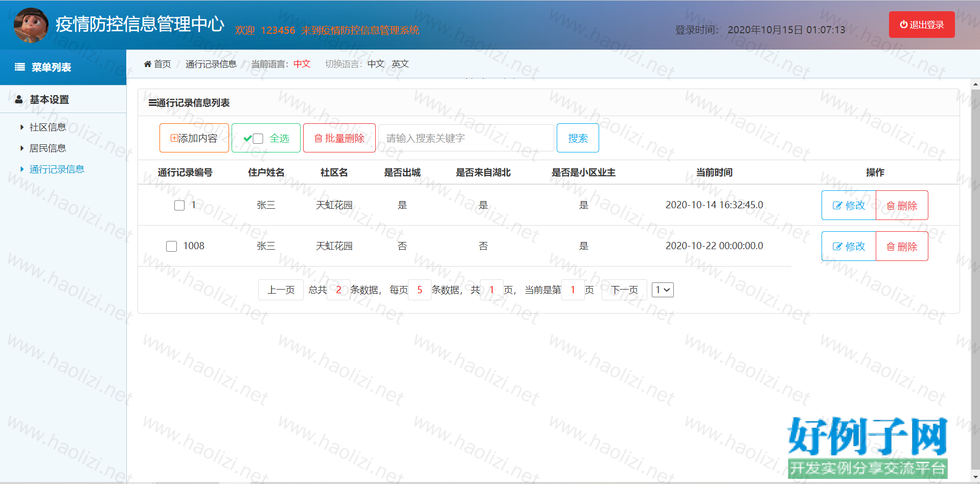This screenshot has width=980, height=484.
Task: Click the person icon beside 基本设置
Action: (x=19, y=99)
